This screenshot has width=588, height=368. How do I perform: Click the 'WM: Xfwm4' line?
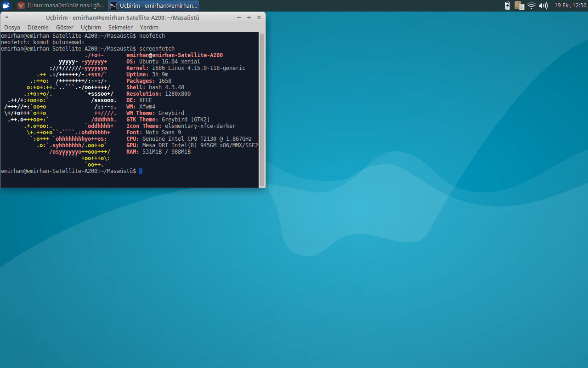[141, 107]
